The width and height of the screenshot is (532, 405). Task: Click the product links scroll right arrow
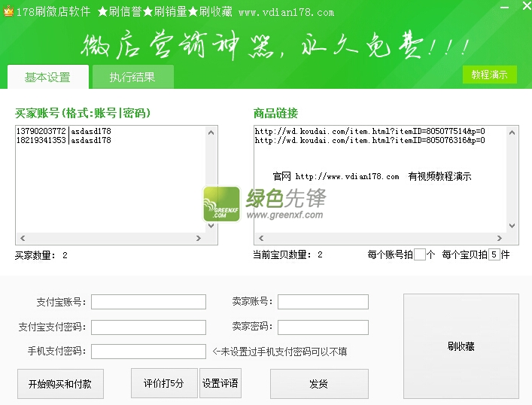(x=500, y=239)
